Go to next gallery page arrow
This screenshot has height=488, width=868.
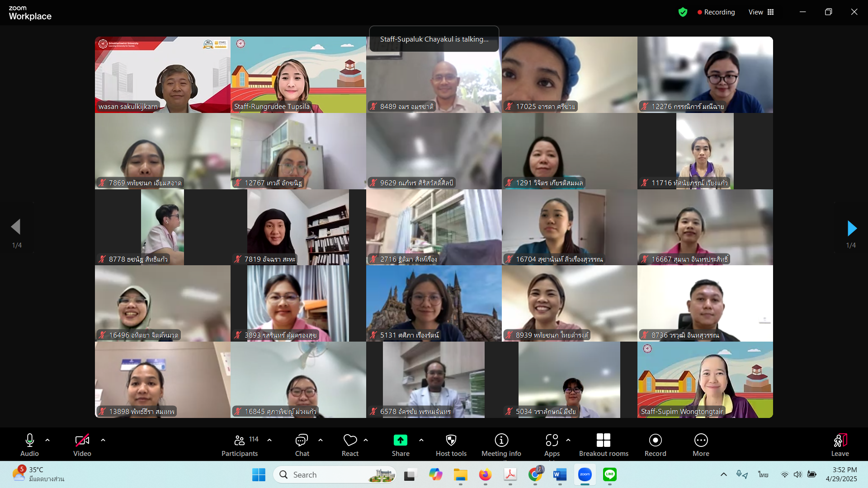coord(852,228)
